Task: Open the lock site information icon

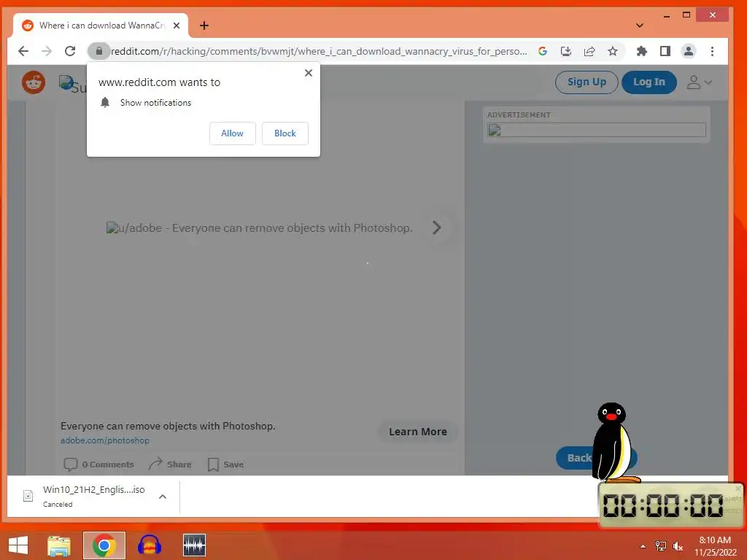Action: (x=98, y=51)
